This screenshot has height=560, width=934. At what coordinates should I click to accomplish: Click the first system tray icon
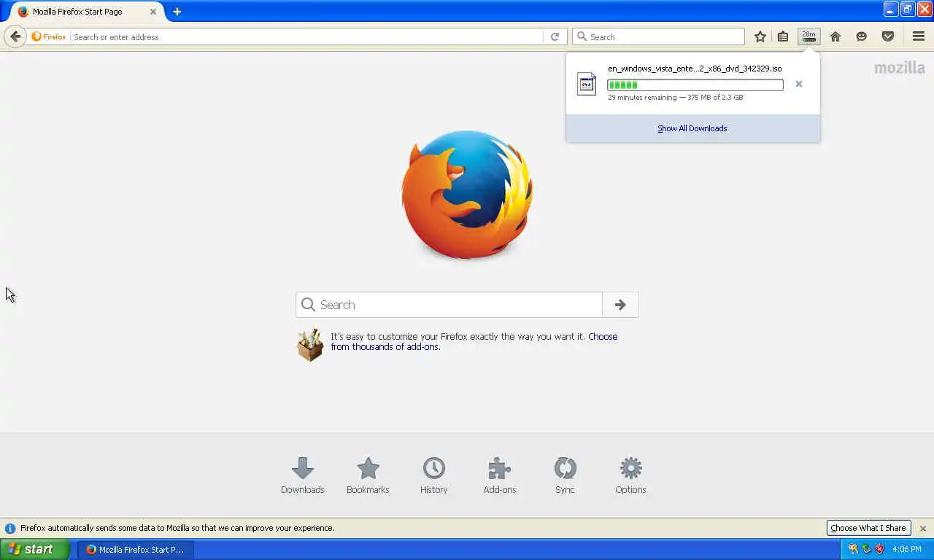click(853, 549)
